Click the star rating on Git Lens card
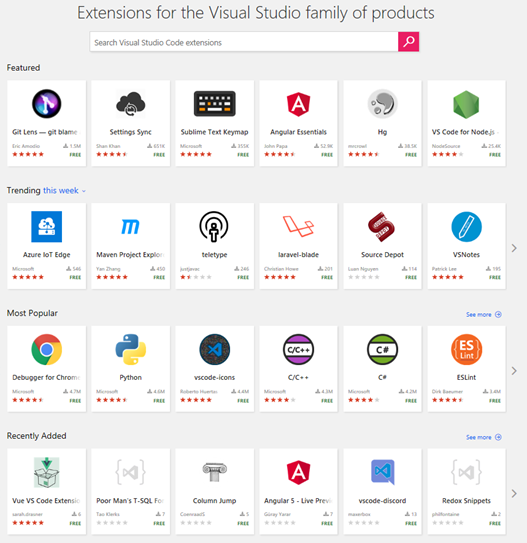This screenshot has height=543, width=527. pyautogui.click(x=28, y=154)
